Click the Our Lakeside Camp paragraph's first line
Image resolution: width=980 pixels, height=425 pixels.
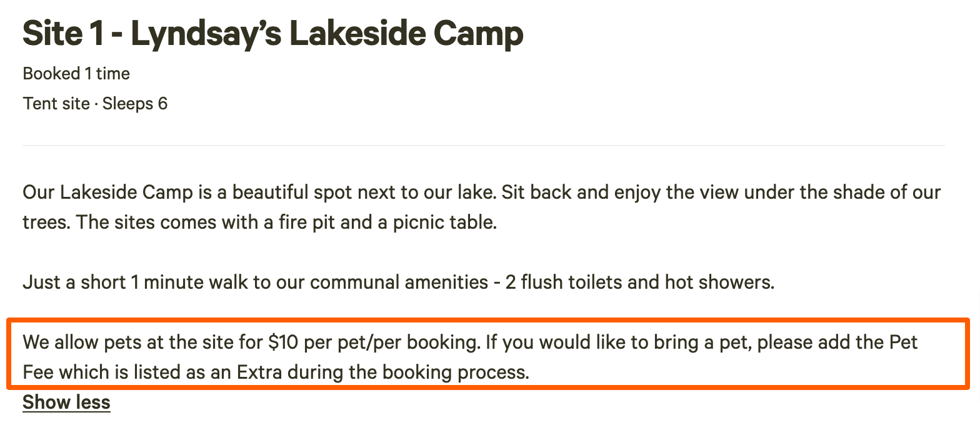pyautogui.click(x=481, y=192)
